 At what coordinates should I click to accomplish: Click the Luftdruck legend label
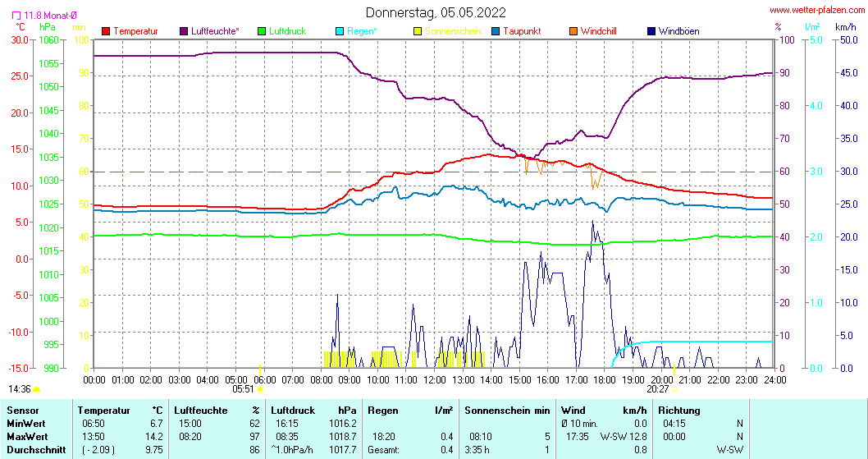(287, 31)
